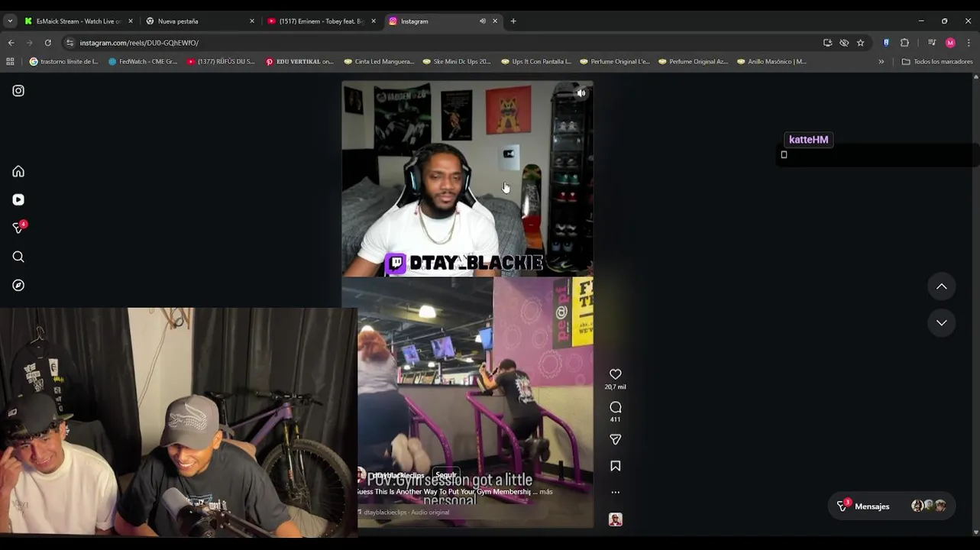Open the Cinta Led Manguera bookmark

379,62
